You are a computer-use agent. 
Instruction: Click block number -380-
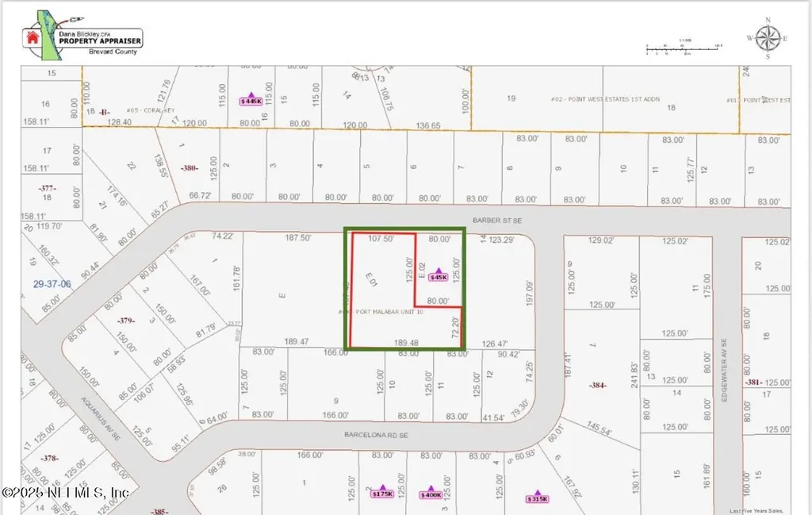pyautogui.click(x=189, y=168)
